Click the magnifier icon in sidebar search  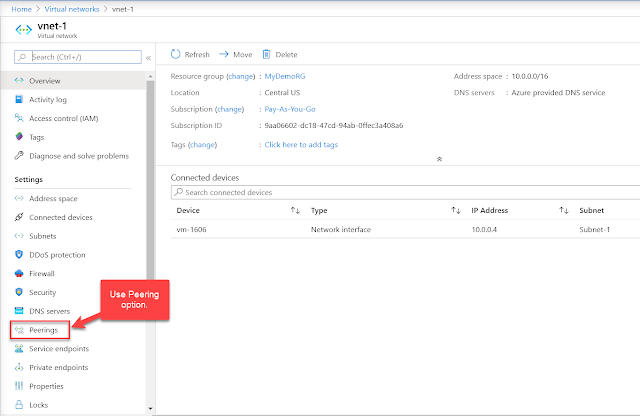point(22,57)
